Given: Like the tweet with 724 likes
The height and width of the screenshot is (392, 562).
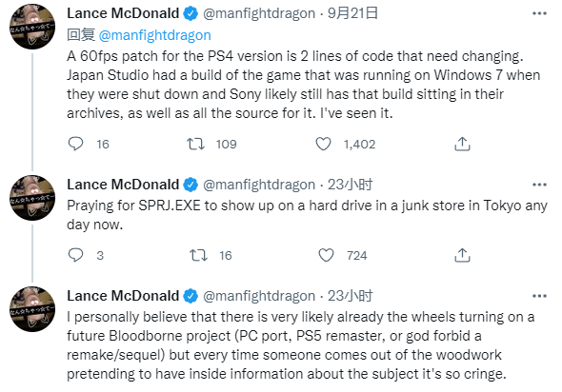Looking at the screenshot, I should coord(326,255).
